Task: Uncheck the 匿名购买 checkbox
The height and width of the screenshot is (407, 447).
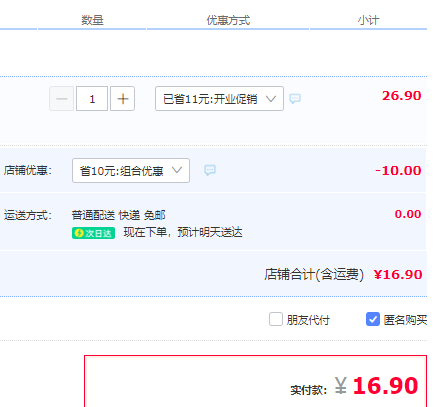Action: (373, 319)
